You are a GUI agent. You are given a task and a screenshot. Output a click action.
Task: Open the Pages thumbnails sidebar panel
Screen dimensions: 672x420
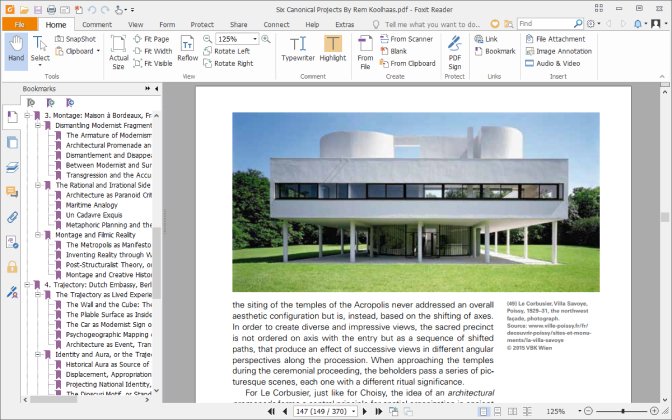(12, 142)
